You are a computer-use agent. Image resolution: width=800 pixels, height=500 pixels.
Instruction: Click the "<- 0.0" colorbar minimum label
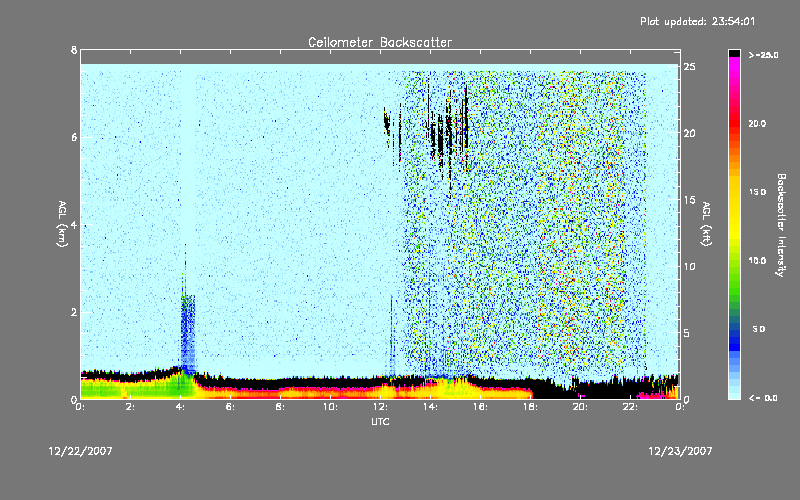point(763,398)
